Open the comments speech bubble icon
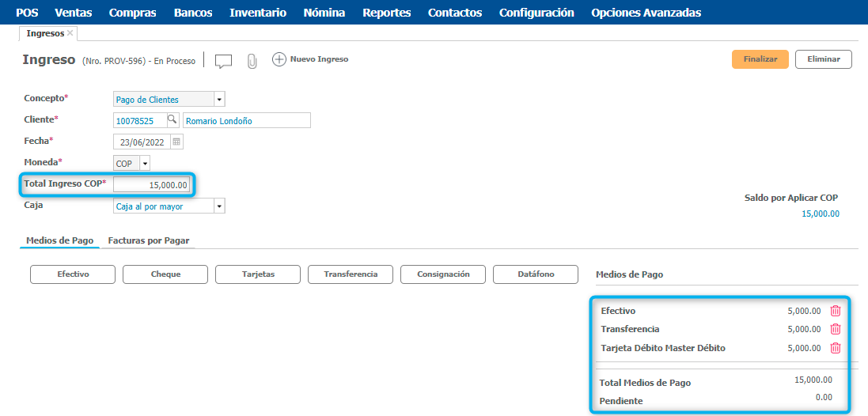The width and height of the screenshot is (868, 416). click(223, 61)
